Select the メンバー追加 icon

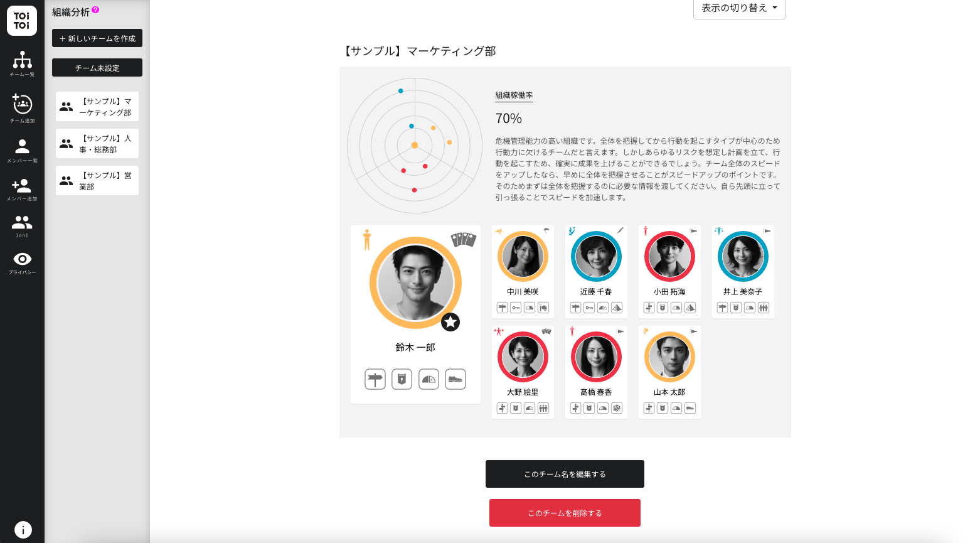click(x=22, y=189)
